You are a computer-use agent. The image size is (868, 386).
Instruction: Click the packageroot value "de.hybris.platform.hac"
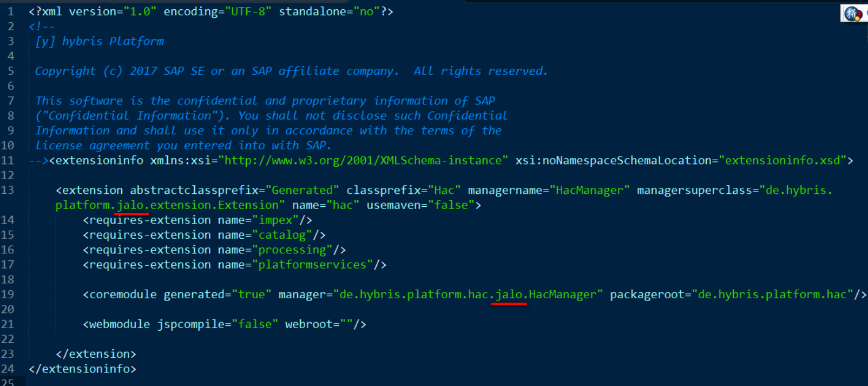pos(772,295)
